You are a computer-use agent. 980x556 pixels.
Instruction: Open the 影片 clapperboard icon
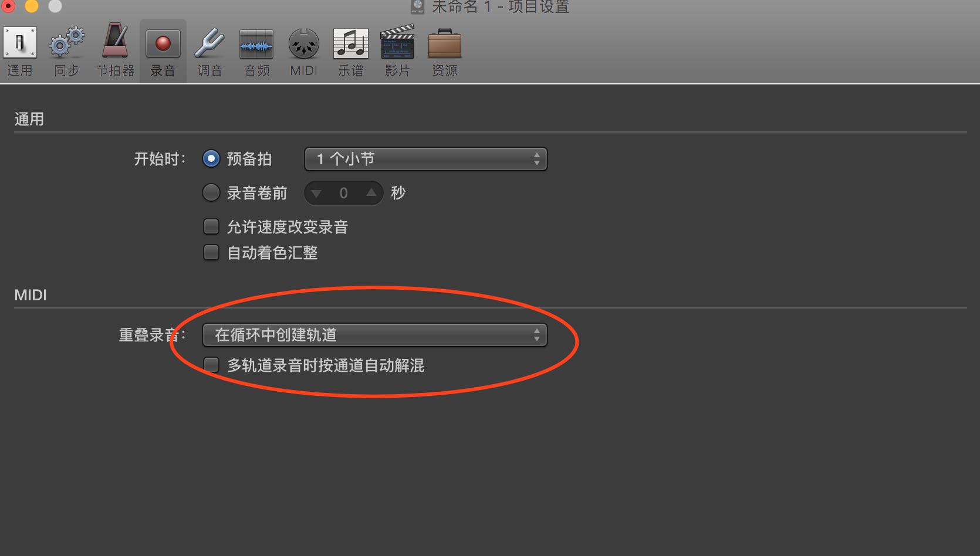(x=397, y=42)
